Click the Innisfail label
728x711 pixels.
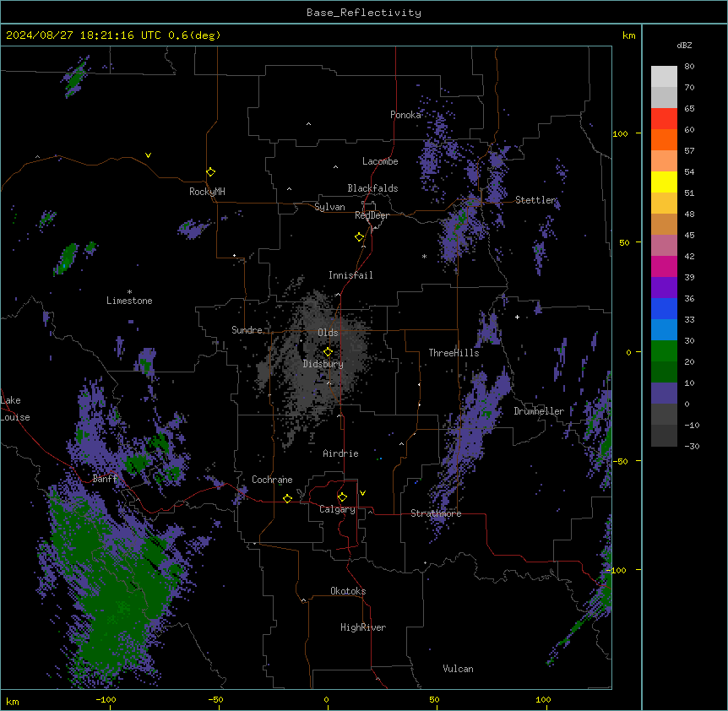350,275
